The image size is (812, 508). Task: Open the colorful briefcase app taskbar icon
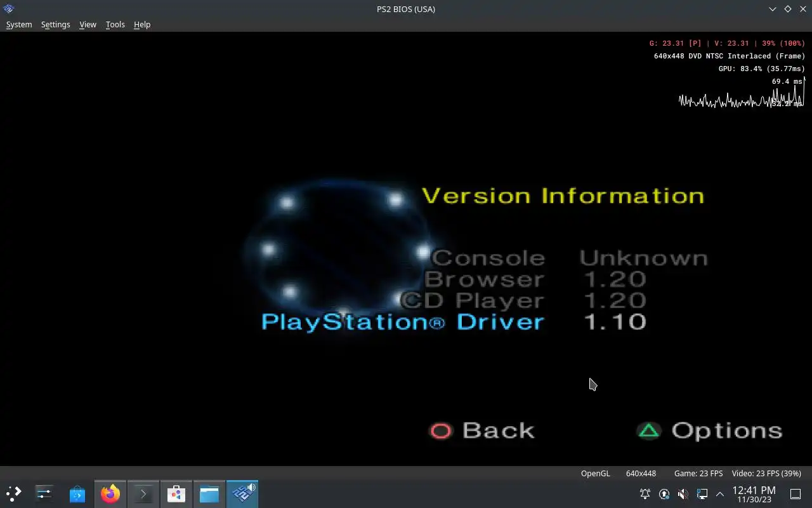point(176,493)
